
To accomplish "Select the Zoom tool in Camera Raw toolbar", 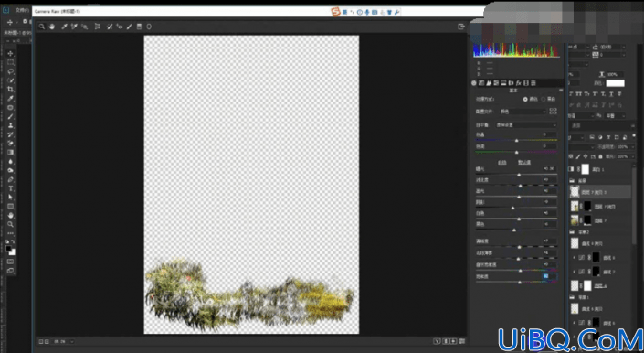I will click(41, 27).
